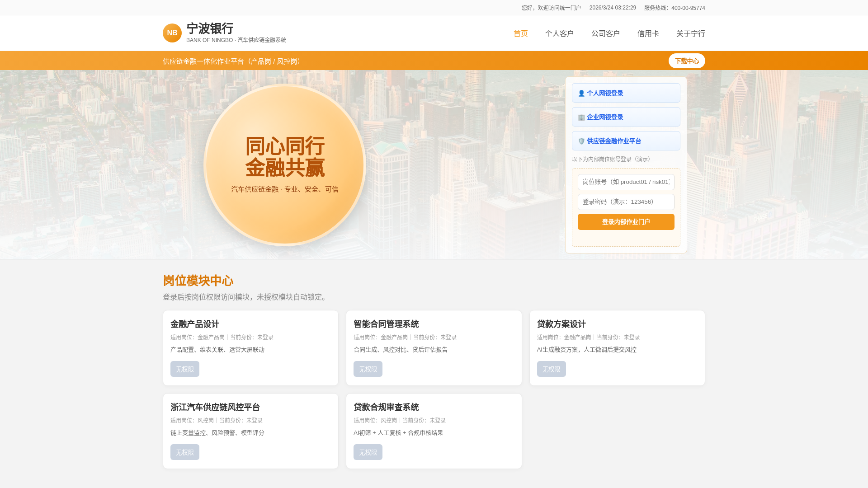The width and height of the screenshot is (868, 488).
Task: Click 登录内部作业门户 button
Action: click(x=626, y=222)
